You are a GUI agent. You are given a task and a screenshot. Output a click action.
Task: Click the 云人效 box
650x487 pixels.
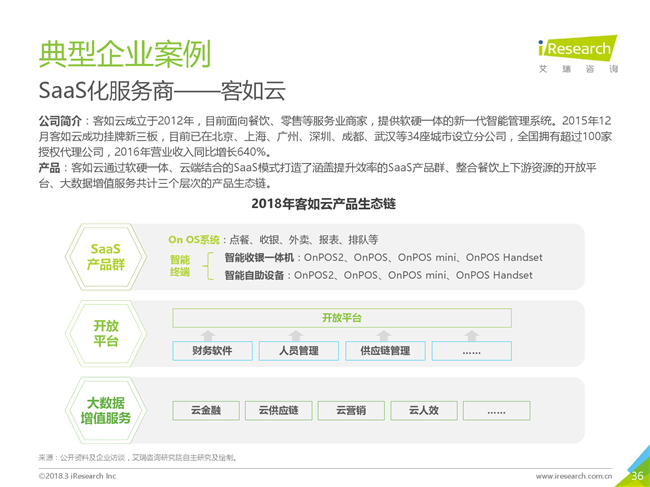click(x=424, y=411)
